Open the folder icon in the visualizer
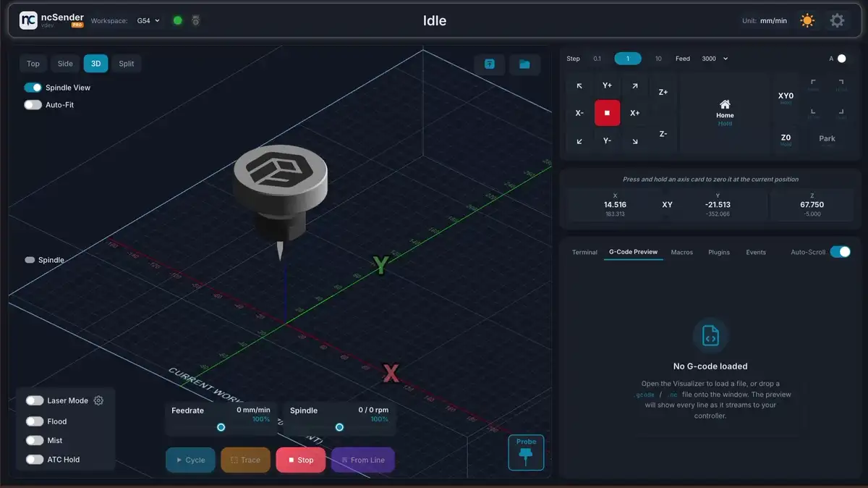Screen dimensions: 868x488 (x=524, y=64)
